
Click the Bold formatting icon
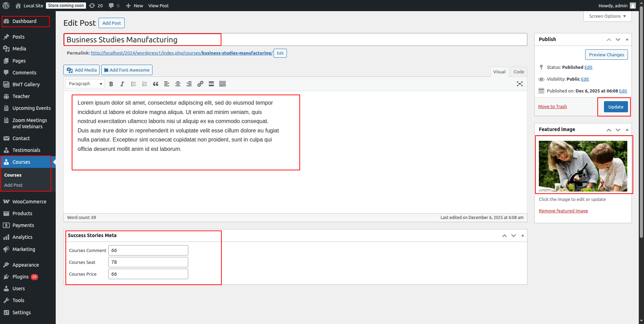point(111,84)
